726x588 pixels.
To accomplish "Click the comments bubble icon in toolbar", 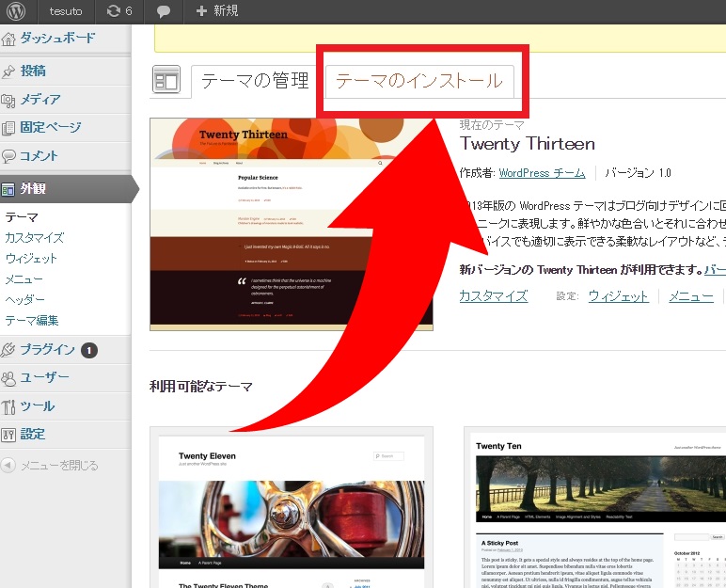I will point(164,11).
